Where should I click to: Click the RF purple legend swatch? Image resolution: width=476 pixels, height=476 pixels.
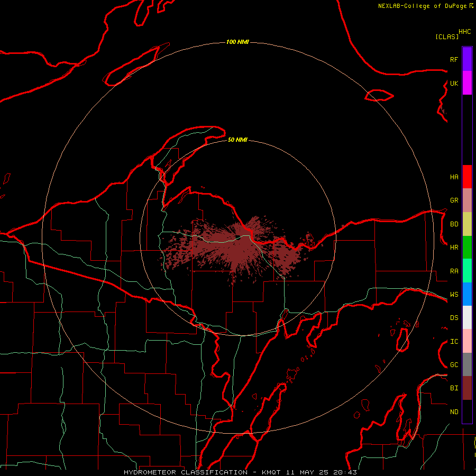pos(467,59)
